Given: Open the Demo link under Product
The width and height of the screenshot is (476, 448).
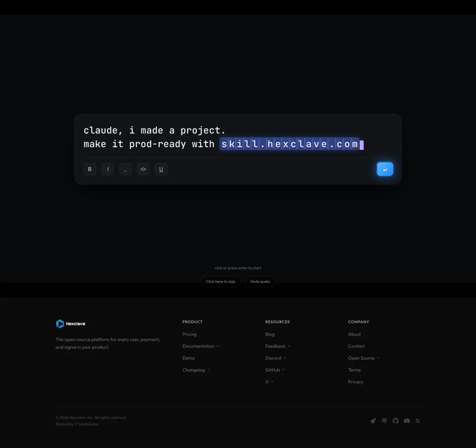Looking at the screenshot, I should click(x=189, y=358).
